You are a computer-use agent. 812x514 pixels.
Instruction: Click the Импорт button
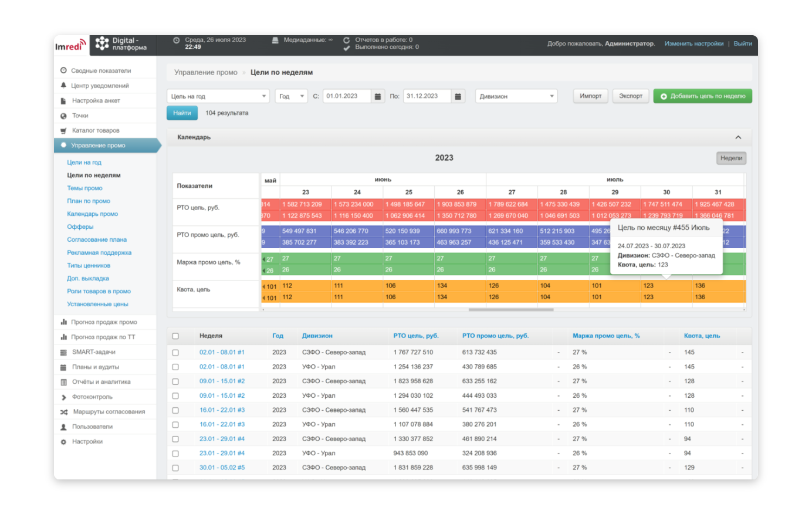(590, 96)
